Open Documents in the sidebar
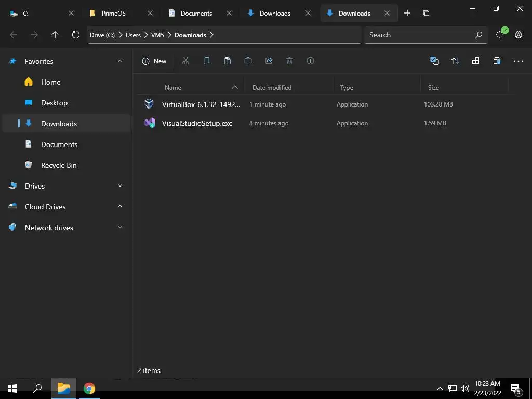 click(x=66, y=144)
